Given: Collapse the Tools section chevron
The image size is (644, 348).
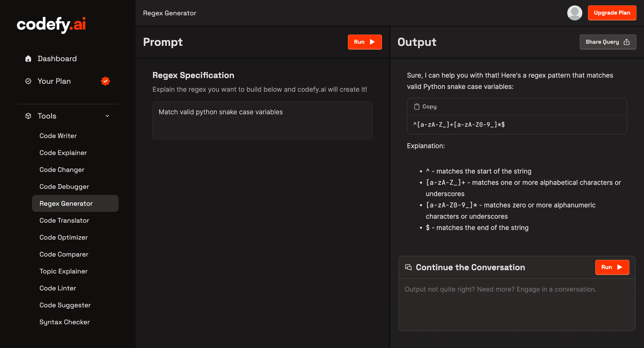Looking at the screenshot, I should coord(107,116).
